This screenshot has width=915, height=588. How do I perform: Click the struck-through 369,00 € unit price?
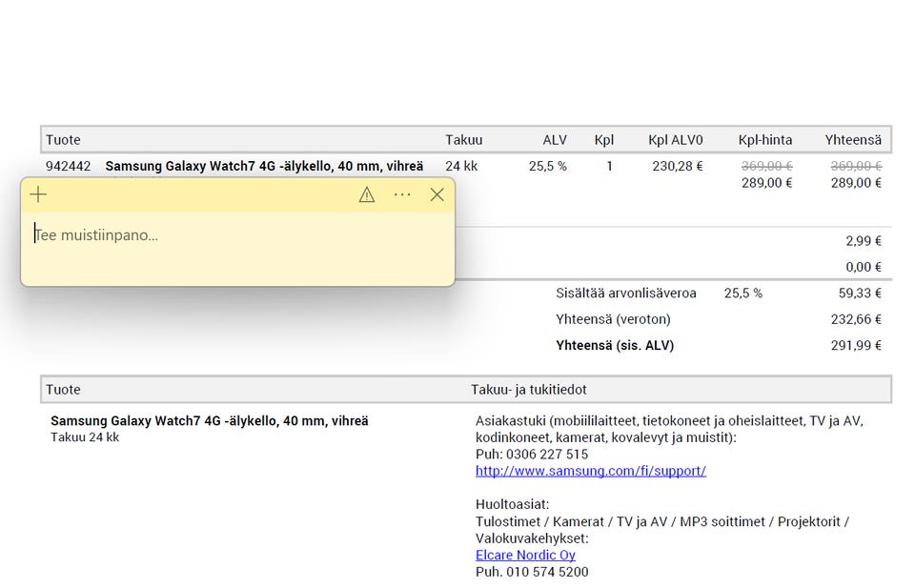tap(766, 166)
